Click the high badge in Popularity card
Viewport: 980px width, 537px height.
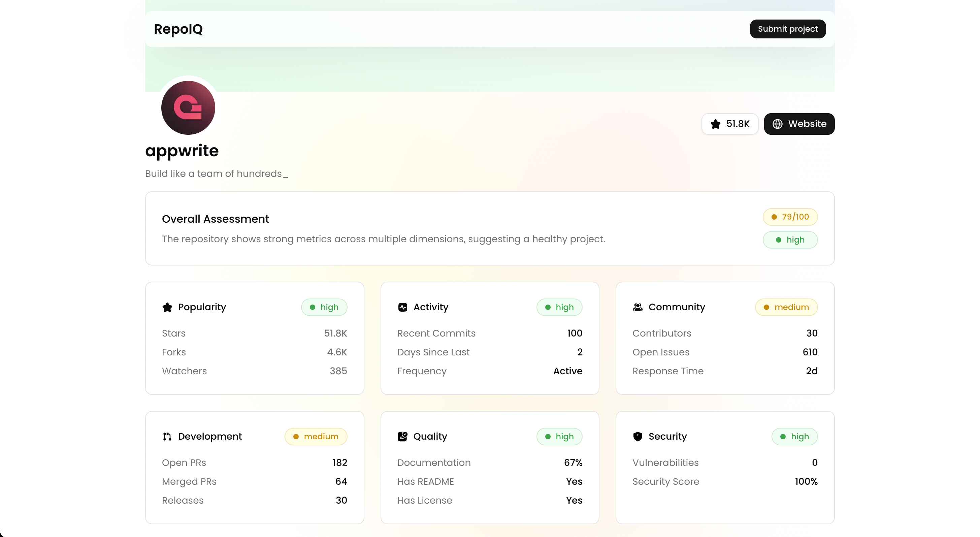point(324,307)
